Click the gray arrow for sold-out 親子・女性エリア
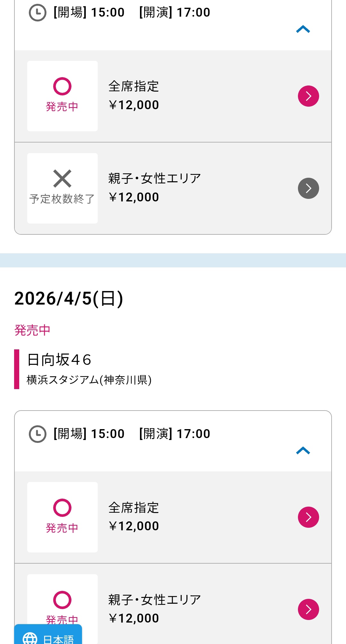Image resolution: width=346 pixels, height=644 pixels. point(308,188)
